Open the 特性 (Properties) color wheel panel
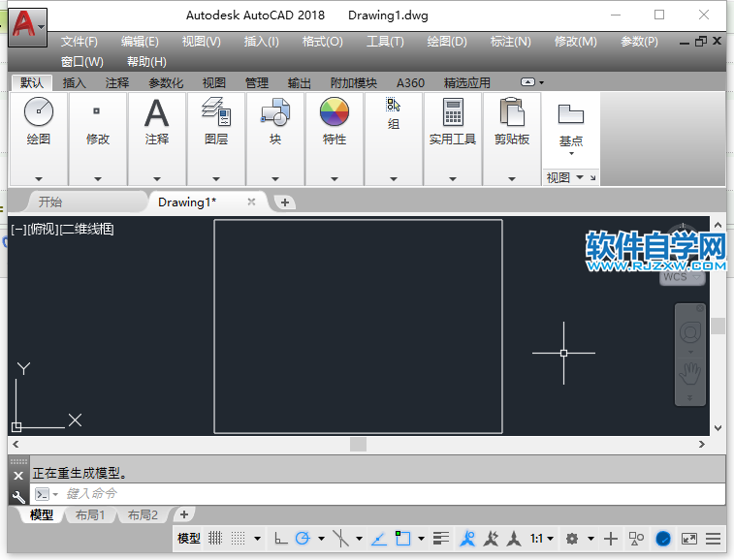Screen dimensions: 734x560 coord(335,121)
